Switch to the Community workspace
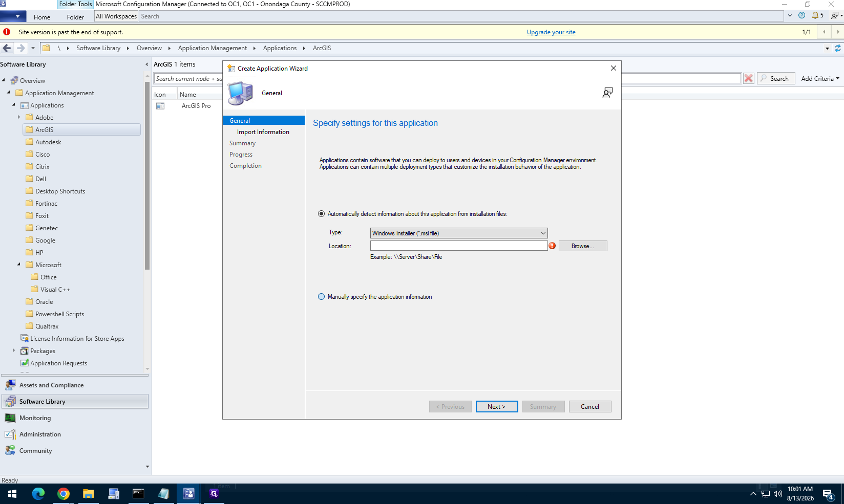 [75, 451]
